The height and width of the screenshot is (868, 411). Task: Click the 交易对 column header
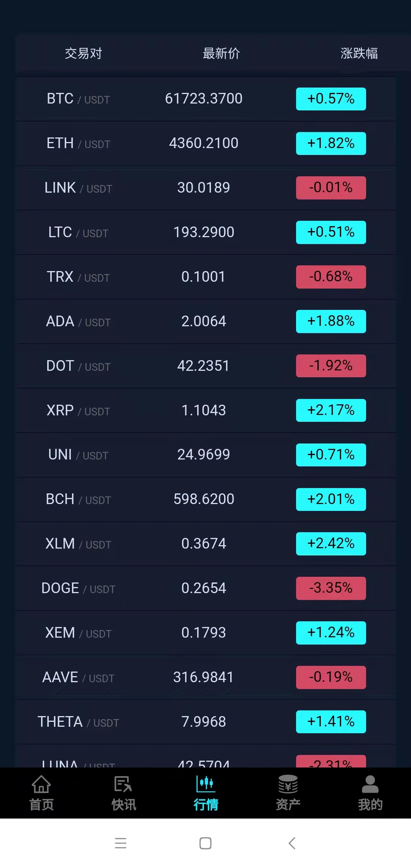click(x=83, y=54)
